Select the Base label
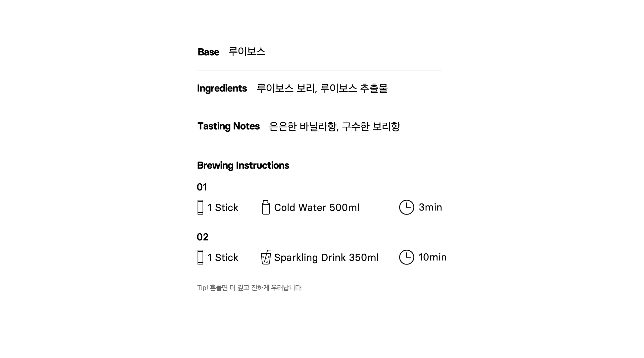The width and height of the screenshot is (644, 358). [x=208, y=52]
